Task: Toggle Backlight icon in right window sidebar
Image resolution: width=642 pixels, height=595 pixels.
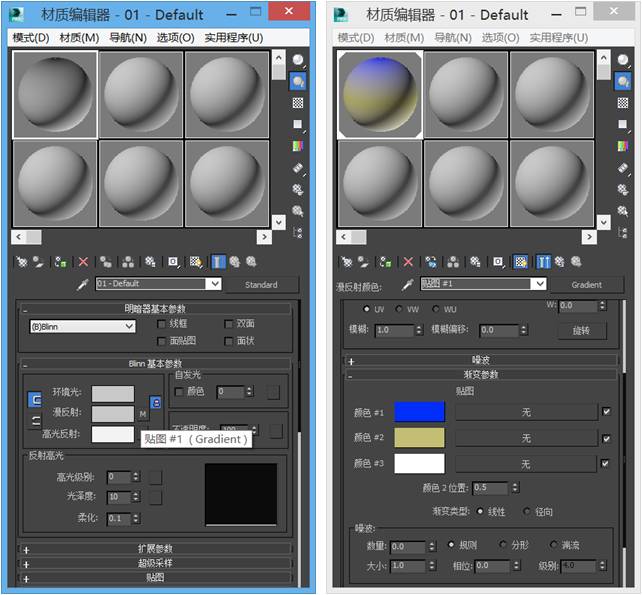Action: (623, 81)
